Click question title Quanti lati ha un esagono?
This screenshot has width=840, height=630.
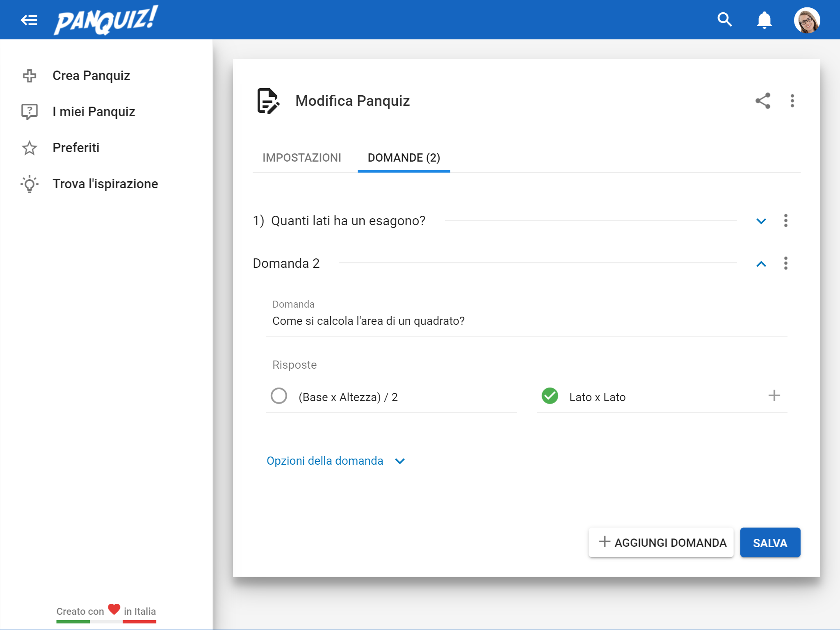click(x=348, y=221)
